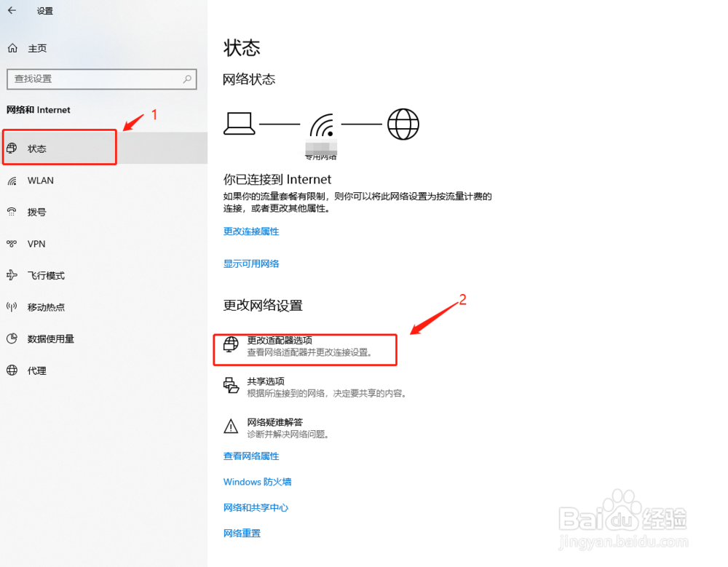Click the home icon next to 主页

(x=12, y=48)
